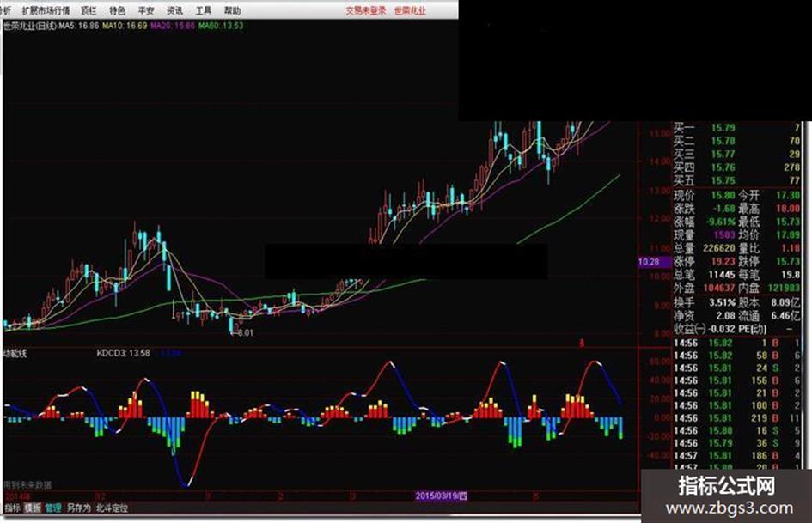Click the 买三 price 15.77 row

tap(736, 155)
